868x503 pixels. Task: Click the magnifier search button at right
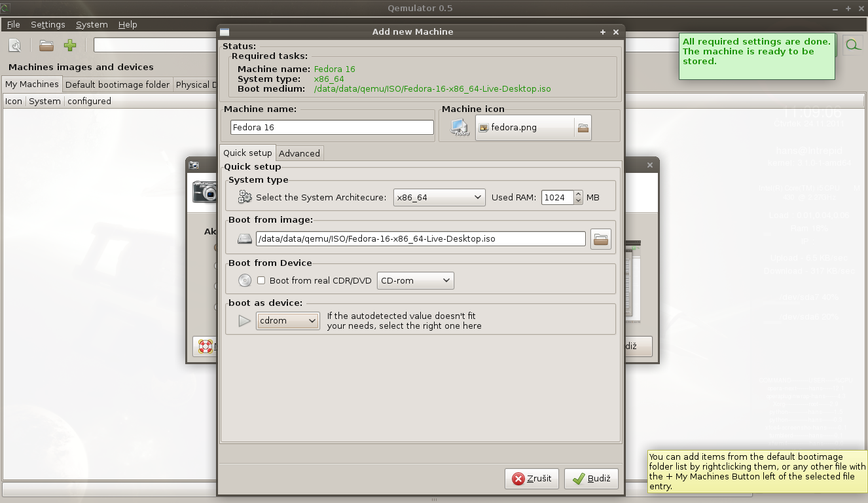(x=852, y=45)
